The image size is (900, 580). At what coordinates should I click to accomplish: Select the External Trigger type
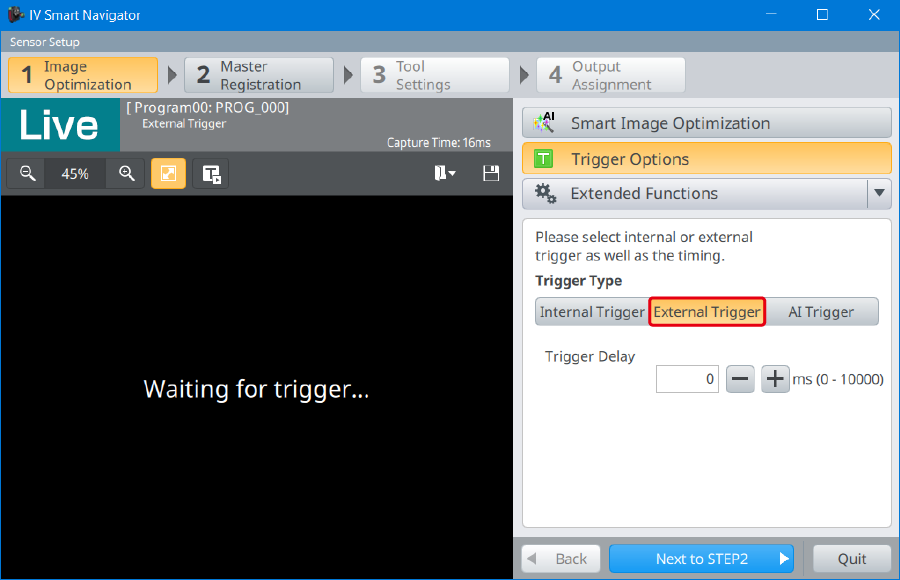(x=707, y=312)
